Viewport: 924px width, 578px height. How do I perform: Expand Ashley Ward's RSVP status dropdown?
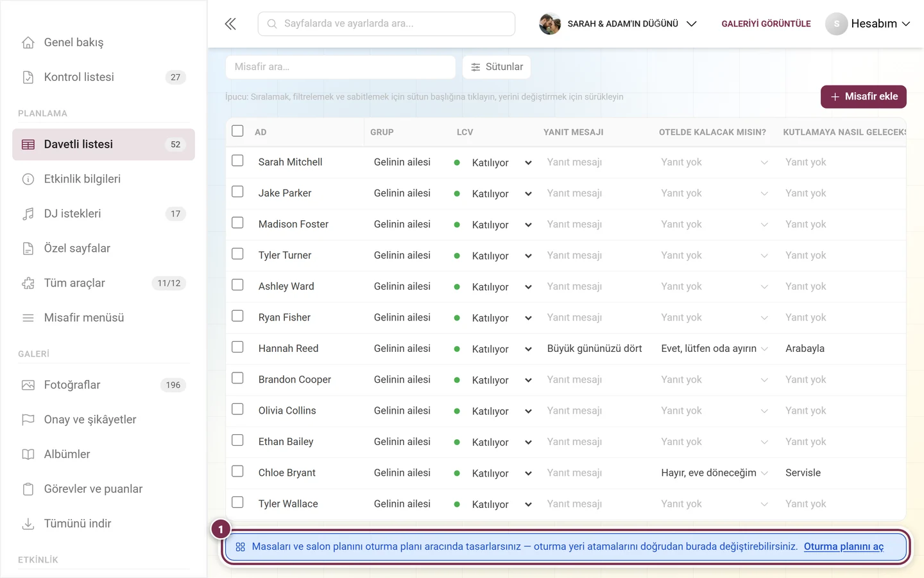[493, 287]
